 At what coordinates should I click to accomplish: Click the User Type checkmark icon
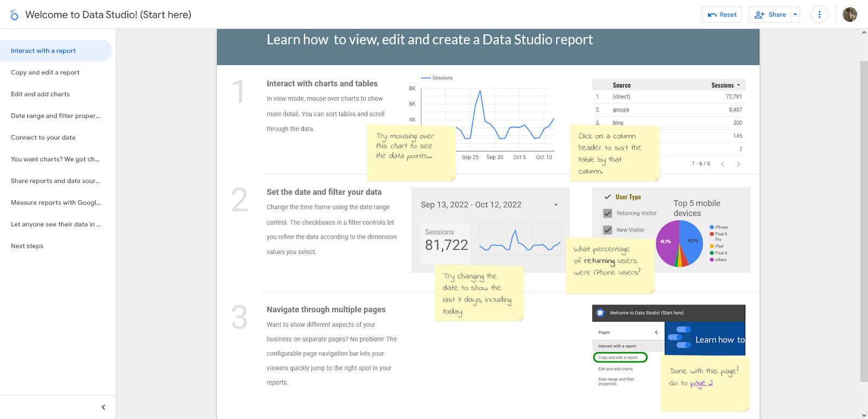click(608, 197)
